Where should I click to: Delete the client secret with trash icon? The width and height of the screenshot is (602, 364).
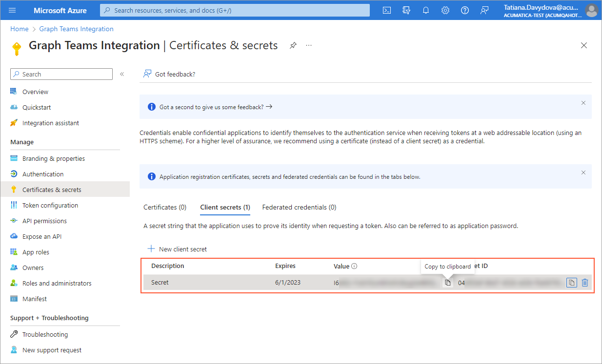tap(585, 283)
